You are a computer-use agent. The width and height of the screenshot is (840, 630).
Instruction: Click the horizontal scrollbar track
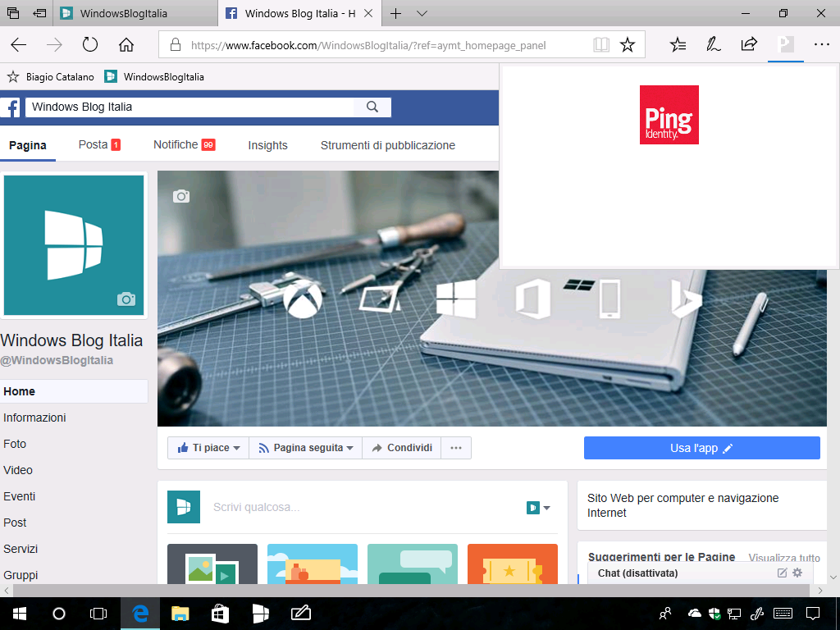pyautogui.click(x=412, y=591)
